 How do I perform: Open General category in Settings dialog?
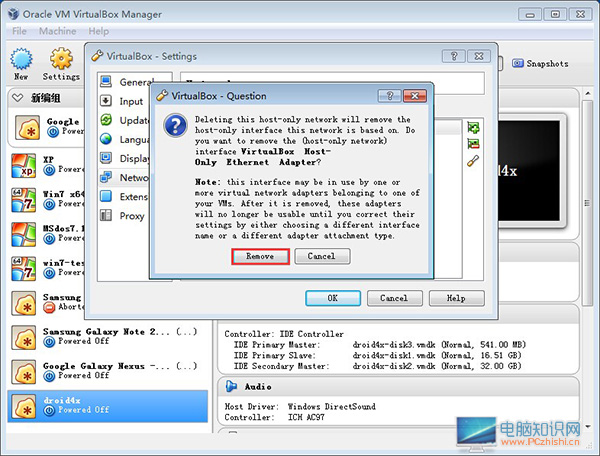tap(126, 82)
